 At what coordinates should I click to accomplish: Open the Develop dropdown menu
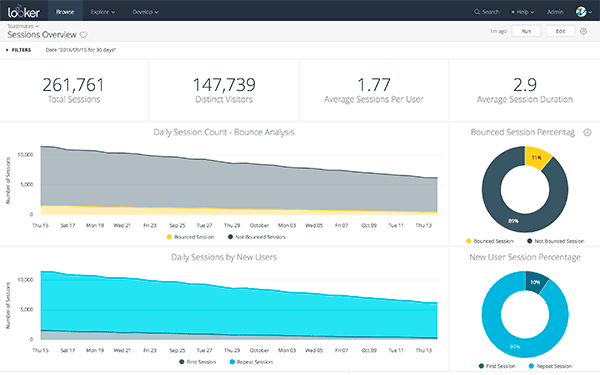145,12
